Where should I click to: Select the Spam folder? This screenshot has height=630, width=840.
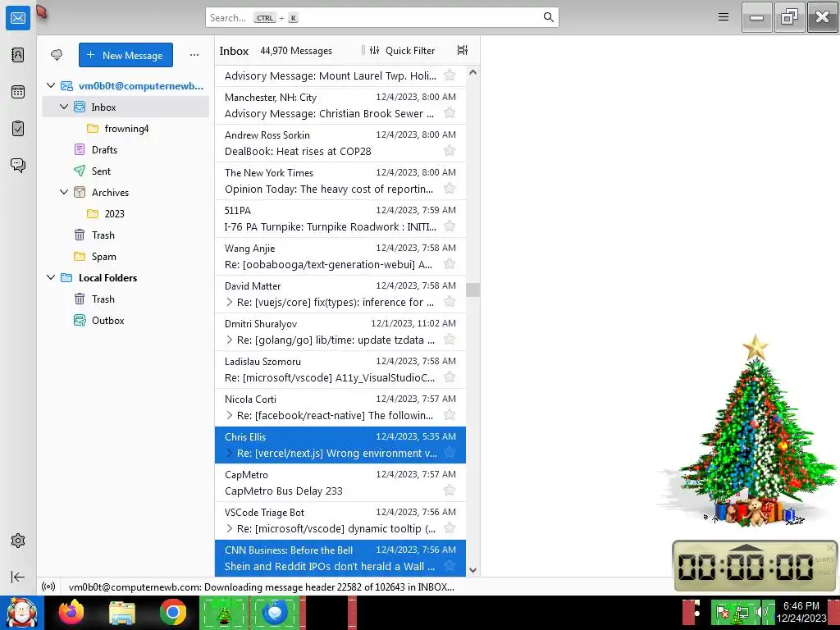point(126,257)
